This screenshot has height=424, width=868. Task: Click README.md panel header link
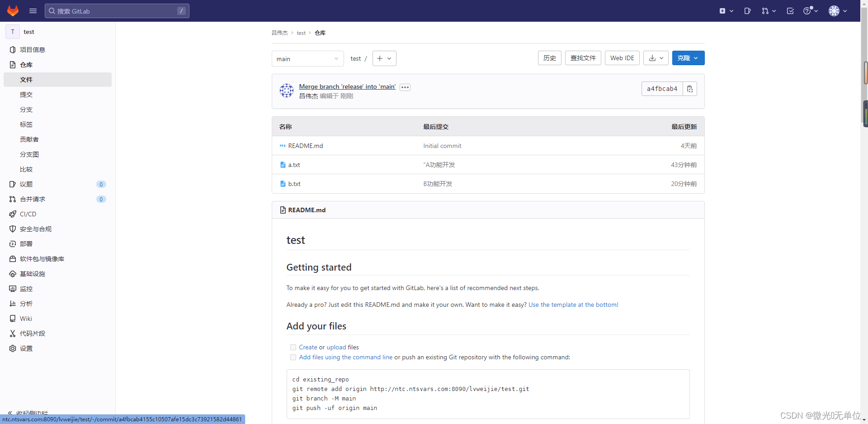pos(307,210)
